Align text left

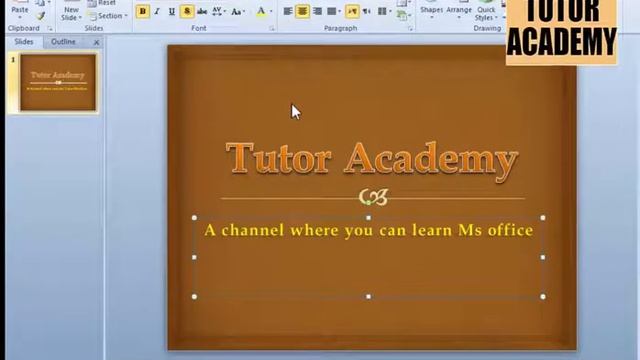pyautogui.click(x=288, y=11)
